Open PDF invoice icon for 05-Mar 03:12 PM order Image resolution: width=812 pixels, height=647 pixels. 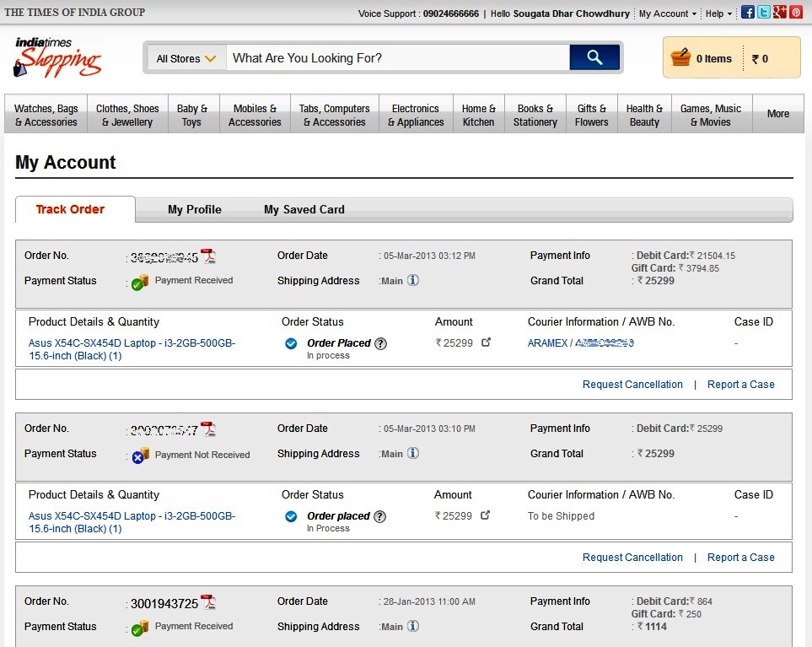point(208,256)
